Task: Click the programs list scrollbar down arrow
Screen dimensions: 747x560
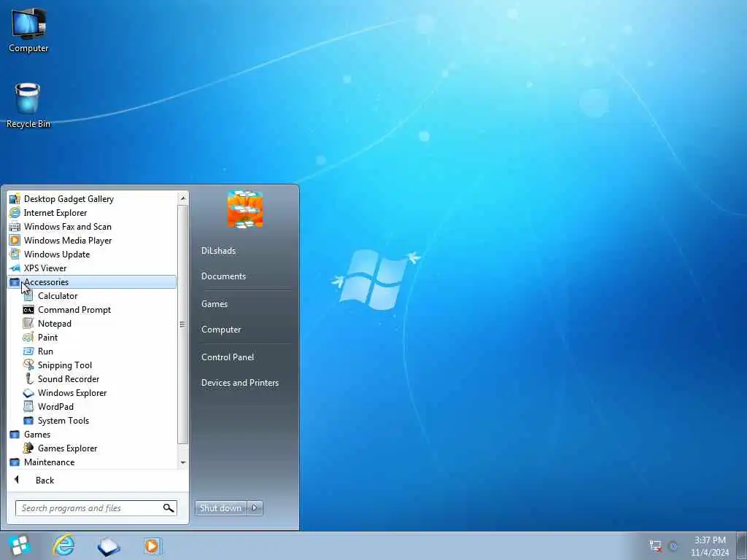Action: pos(183,463)
